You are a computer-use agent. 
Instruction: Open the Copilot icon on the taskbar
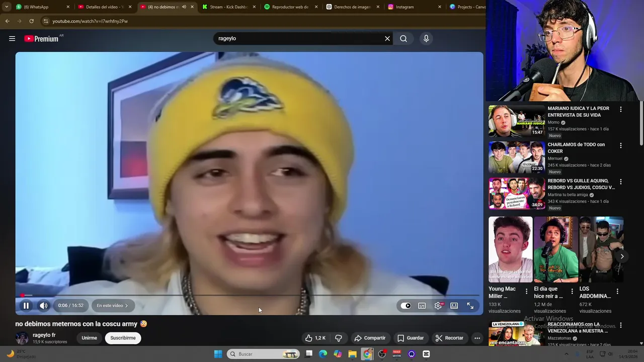pyautogui.click(x=338, y=354)
